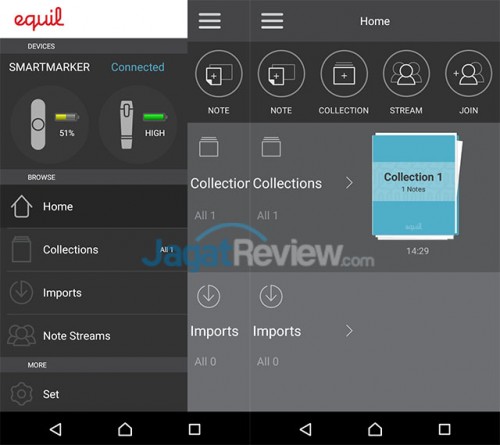Close drawer with middle panel hamburger menu
500x445 pixels.
click(210, 21)
